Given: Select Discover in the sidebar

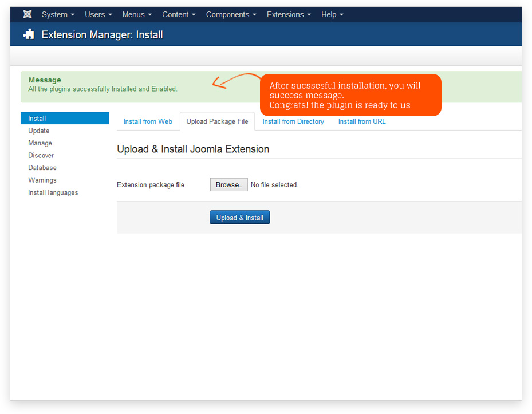Looking at the screenshot, I should pyautogui.click(x=41, y=156).
